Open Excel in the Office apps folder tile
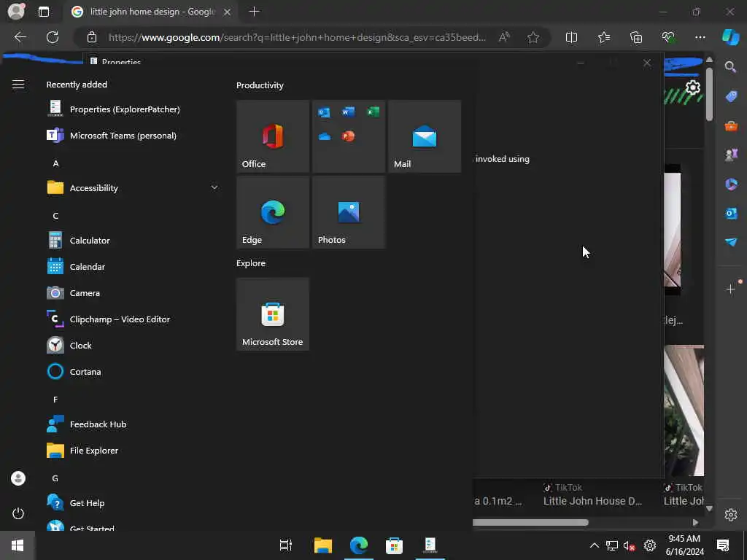The image size is (747, 560). 373,112
